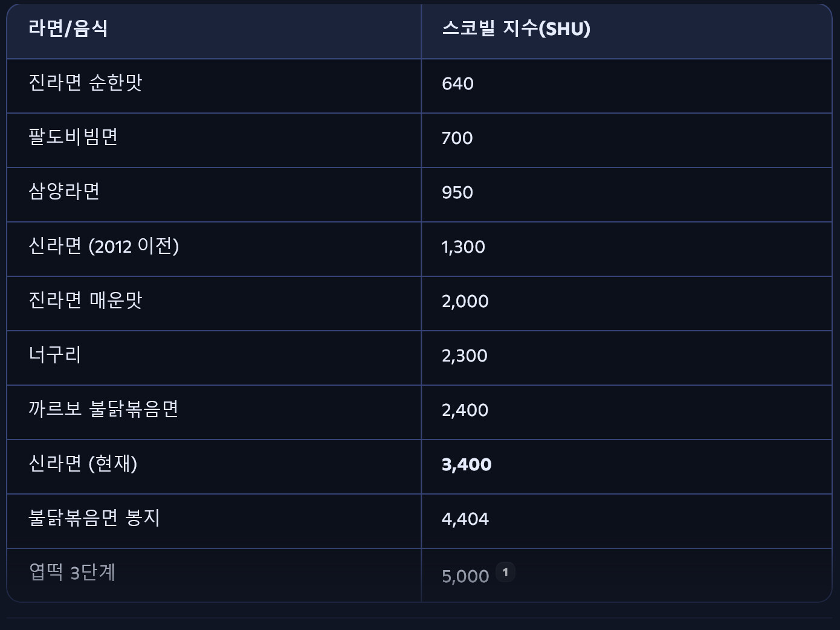Click the bold 3,400 SHU value
The image size is (840, 630).
click(x=467, y=464)
